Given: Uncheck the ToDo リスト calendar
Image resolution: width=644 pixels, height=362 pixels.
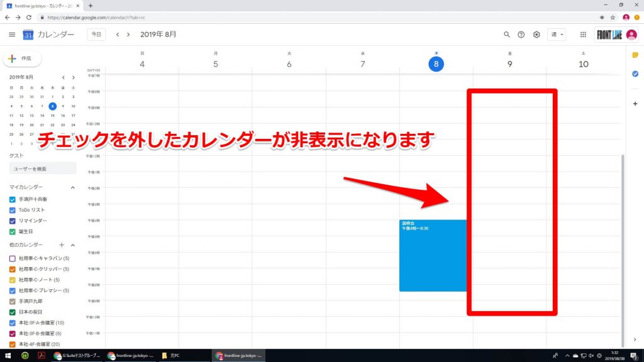Looking at the screenshot, I should point(13,210).
